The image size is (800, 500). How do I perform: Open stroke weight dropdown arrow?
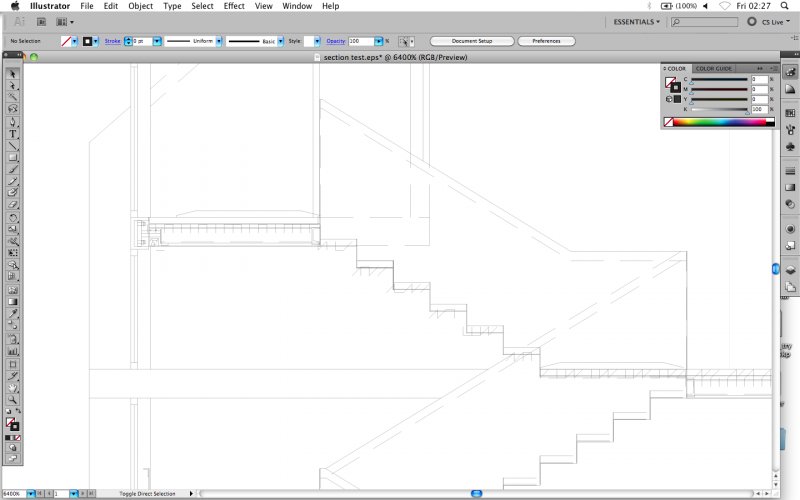click(x=157, y=41)
